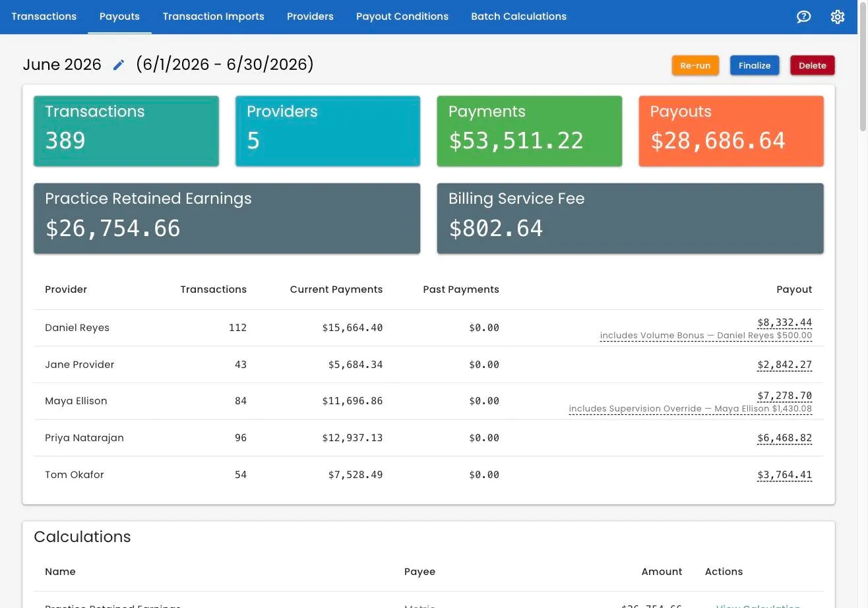The width and height of the screenshot is (868, 608).
Task: Open the settings gear icon
Action: [838, 16]
